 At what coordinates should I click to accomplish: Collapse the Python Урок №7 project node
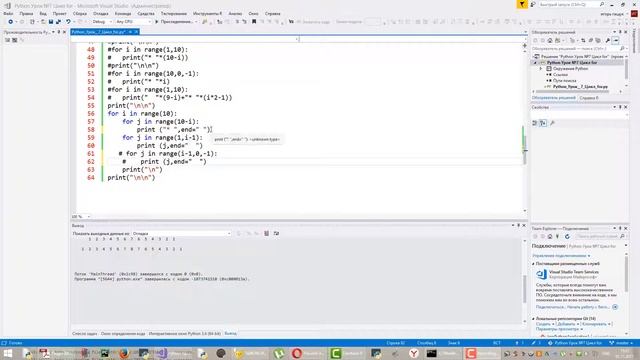coord(535,63)
